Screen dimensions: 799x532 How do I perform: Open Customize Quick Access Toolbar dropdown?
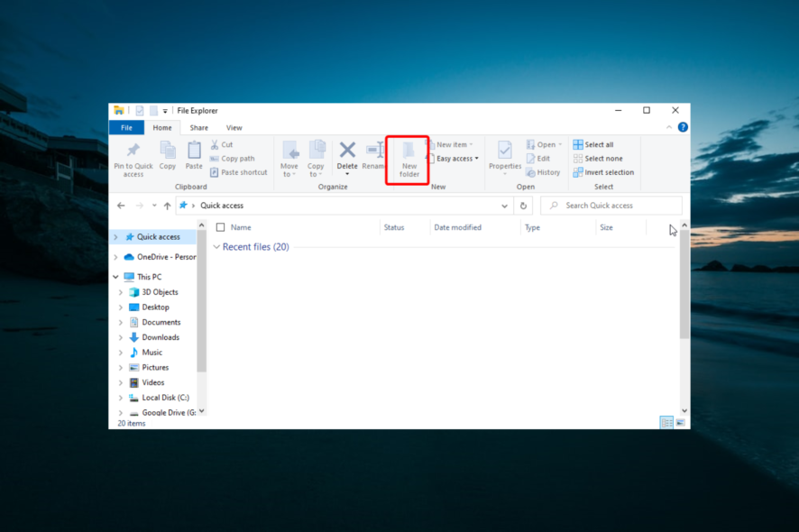(165, 111)
